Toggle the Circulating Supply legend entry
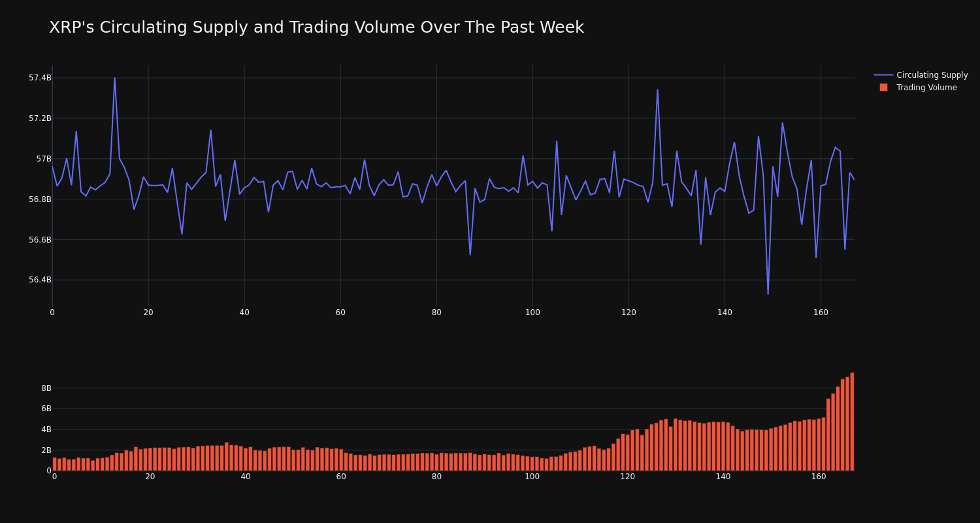This screenshot has height=523, width=980. pyautogui.click(x=921, y=75)
